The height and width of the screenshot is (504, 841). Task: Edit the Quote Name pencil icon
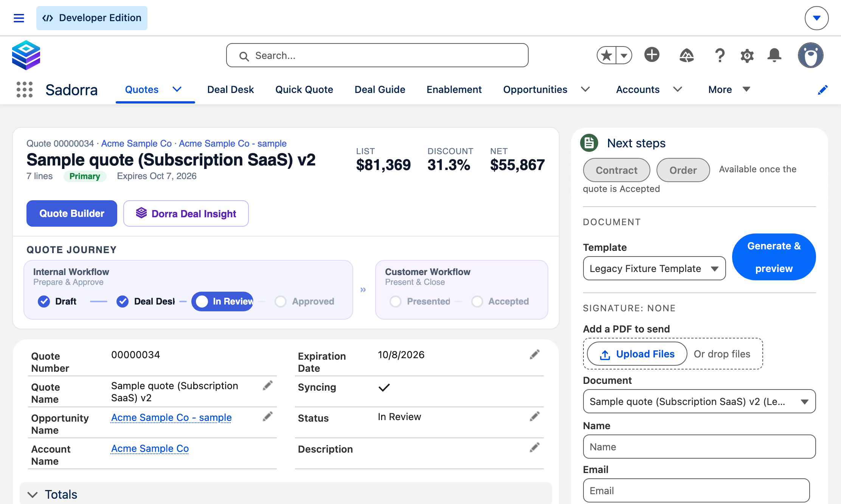[268, 385]
